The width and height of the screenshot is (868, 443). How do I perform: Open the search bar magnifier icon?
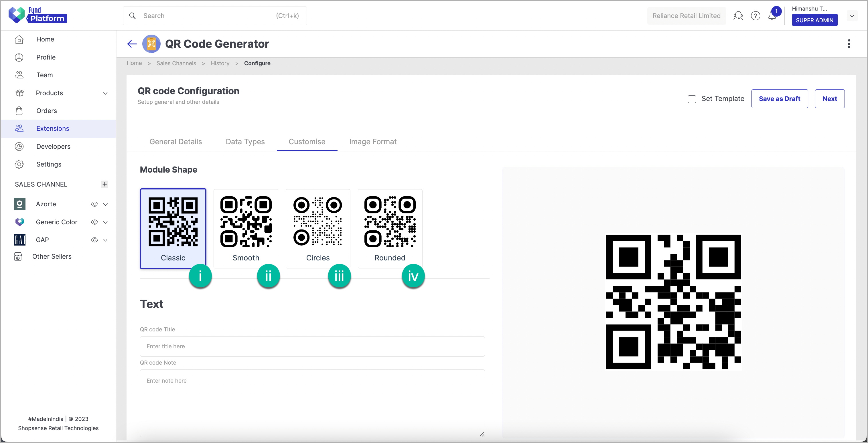click(133, 15)
